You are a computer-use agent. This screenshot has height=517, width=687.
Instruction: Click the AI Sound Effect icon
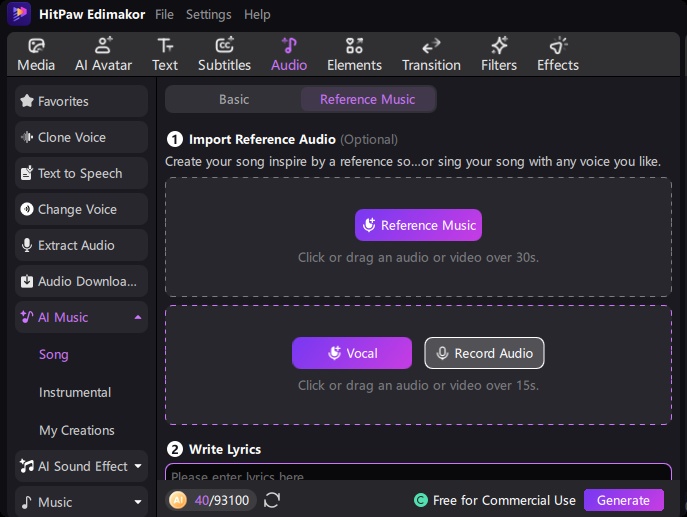pos(27,466)
